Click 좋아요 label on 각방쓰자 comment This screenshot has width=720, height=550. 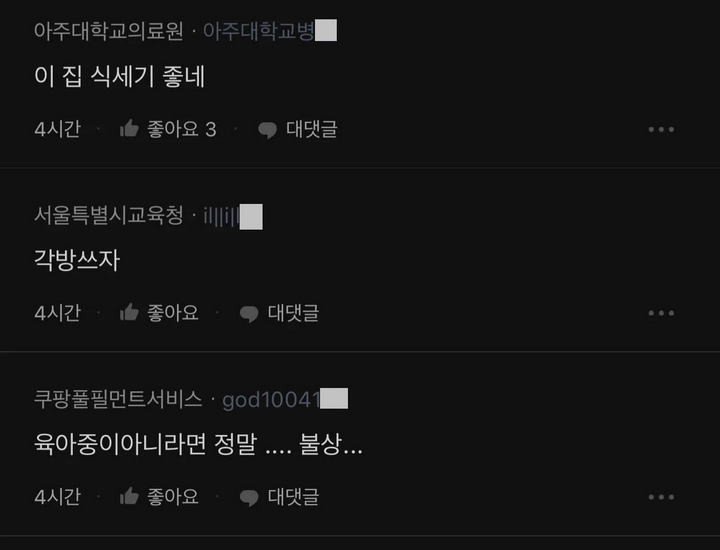(173, 313)
